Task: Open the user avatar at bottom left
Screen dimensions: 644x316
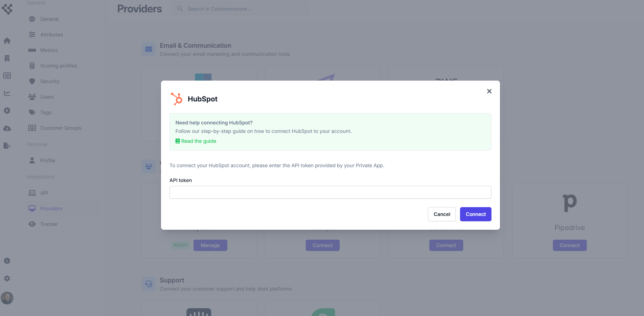Action: coord(7,298)
